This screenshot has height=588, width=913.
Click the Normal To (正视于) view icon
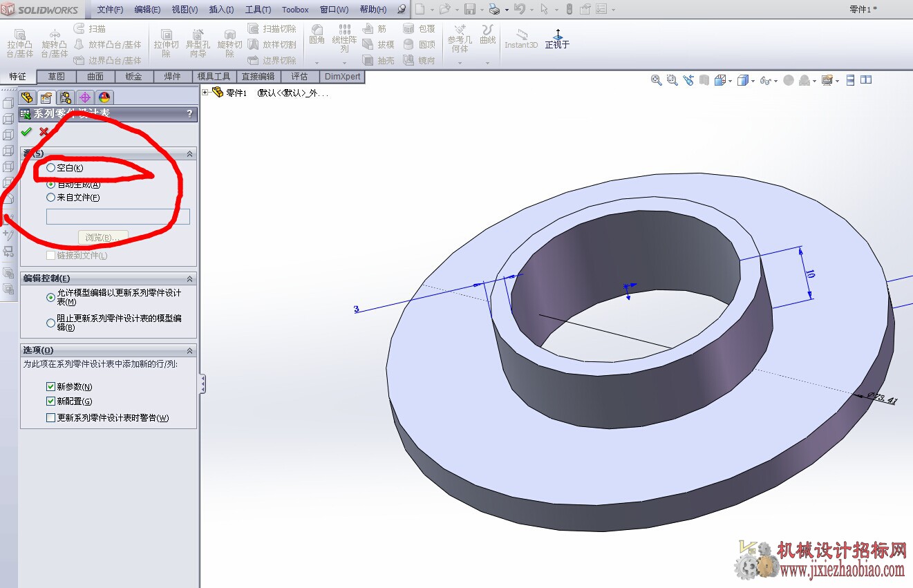click(x=558, y=39)
